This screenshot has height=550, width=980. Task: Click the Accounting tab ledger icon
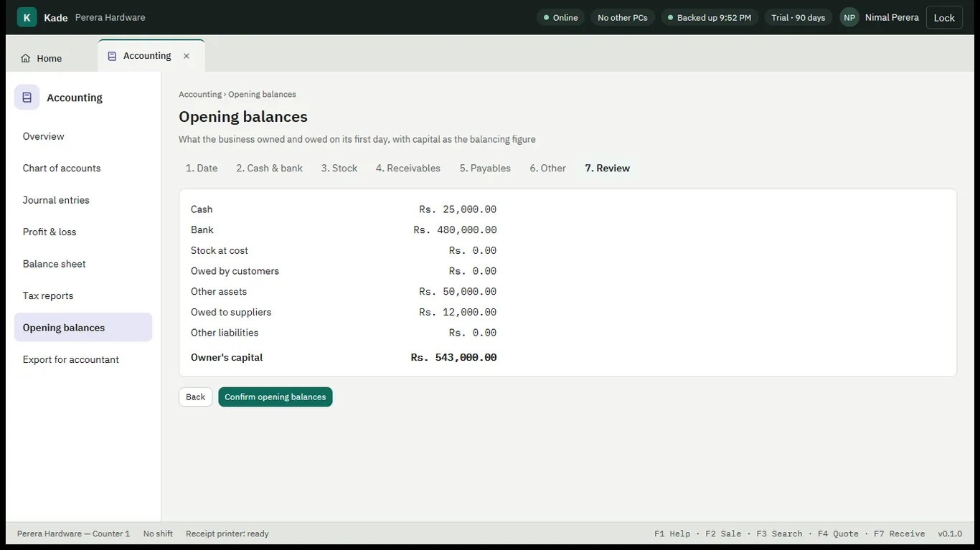[112, 56]
